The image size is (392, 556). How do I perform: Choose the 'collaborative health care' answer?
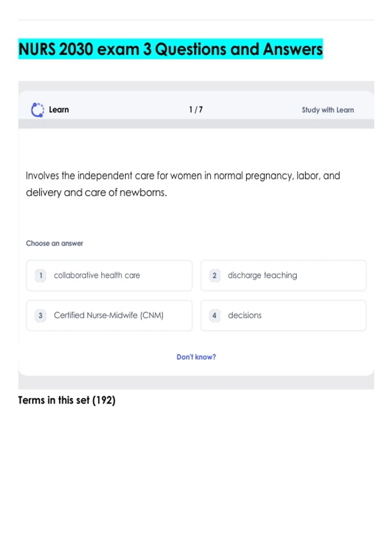pos(97,275)
